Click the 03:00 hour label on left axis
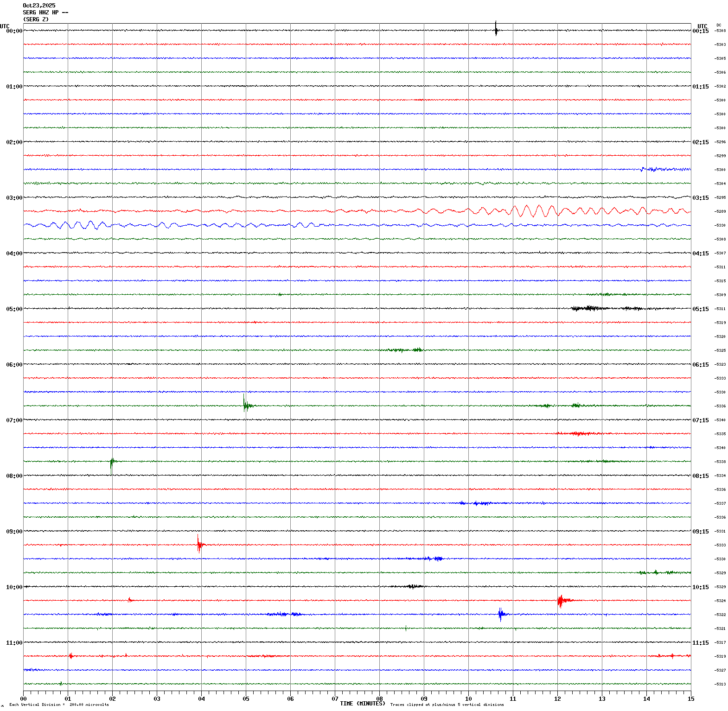Image resolution: width=728 pixels, height=711 pixels. point(14,198)
